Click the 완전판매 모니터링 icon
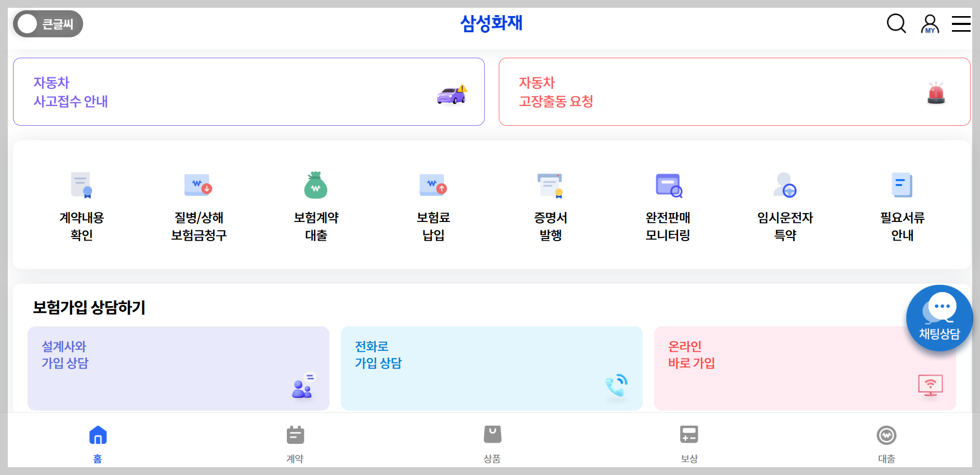The width and height of the screenshot is (980, 475). pos(669,186)
